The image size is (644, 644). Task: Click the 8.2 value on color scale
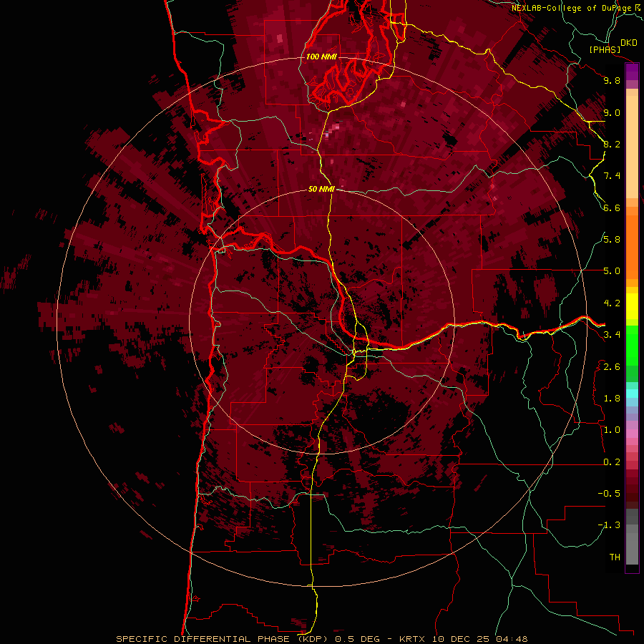coord(612,144)
